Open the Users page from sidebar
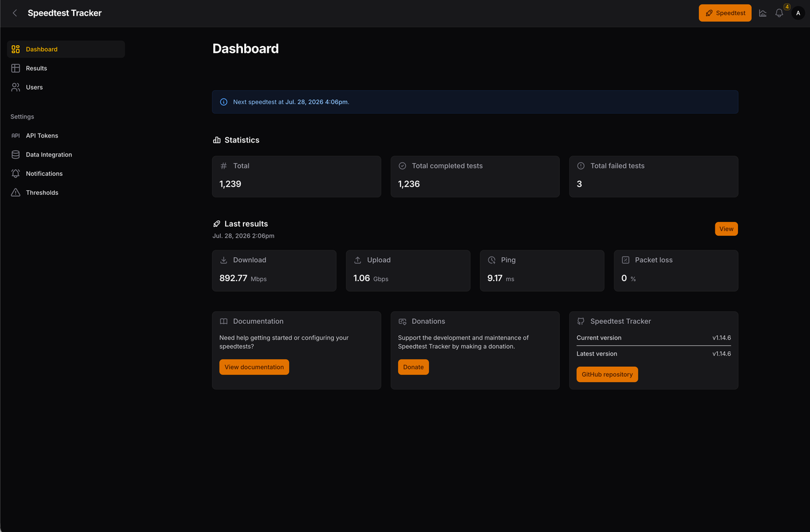The height and width of the screenshot is (532, 810). (66, 87)
